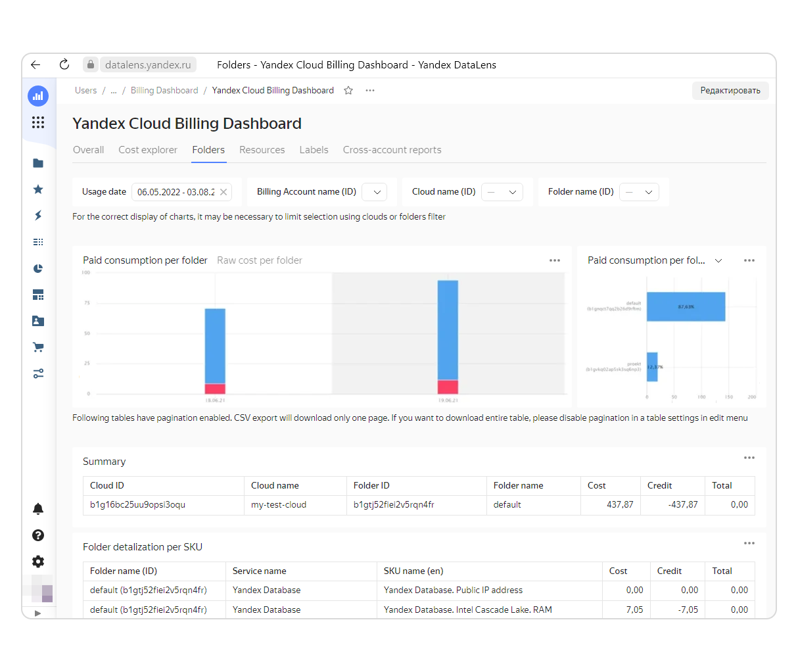
Task: Open Charts pie icon in the sidebar
Action: click(38, 268)
